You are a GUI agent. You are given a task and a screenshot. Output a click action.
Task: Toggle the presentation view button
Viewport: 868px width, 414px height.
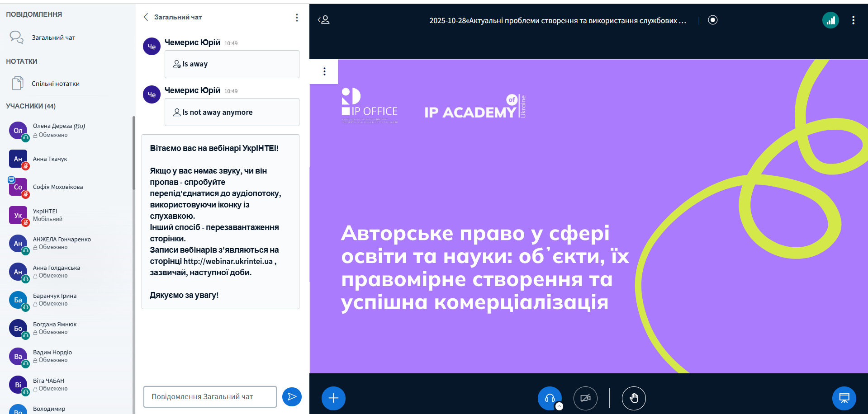click(x=844, y=398)
